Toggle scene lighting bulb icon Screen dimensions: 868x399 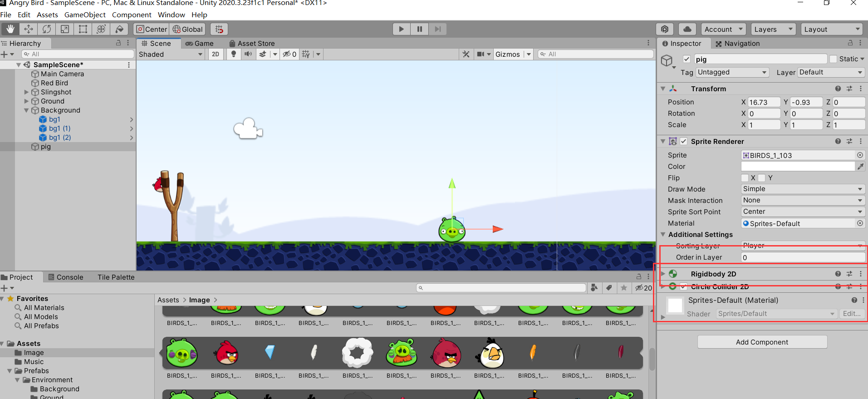[234, 54]
